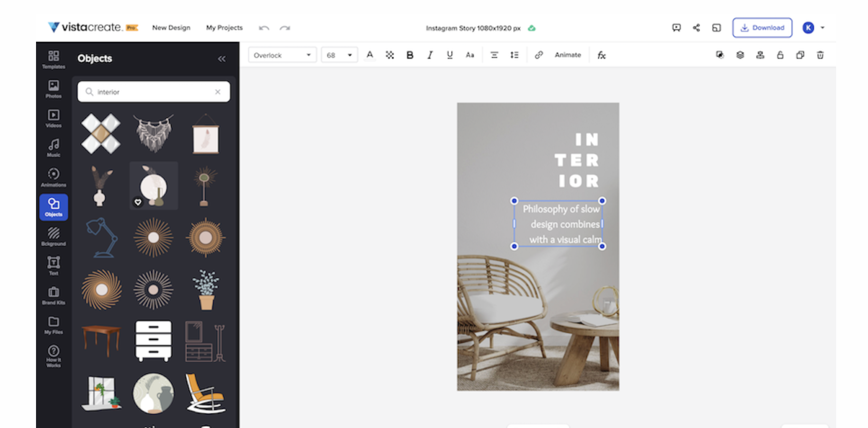Click the Animate button
Screen dimensions: 868x428
(x=567, y=55)
